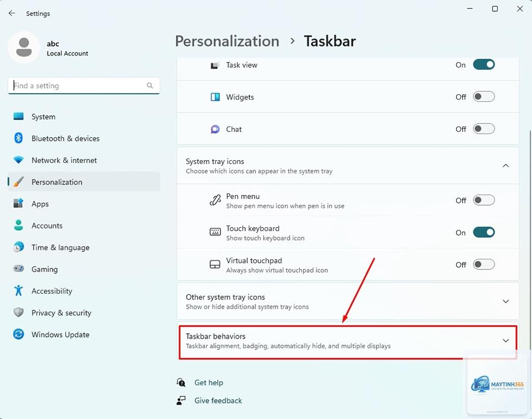This screenshot has height=419, width=532.
Task: Click the Give feedback icon
Action: [181, 400]
